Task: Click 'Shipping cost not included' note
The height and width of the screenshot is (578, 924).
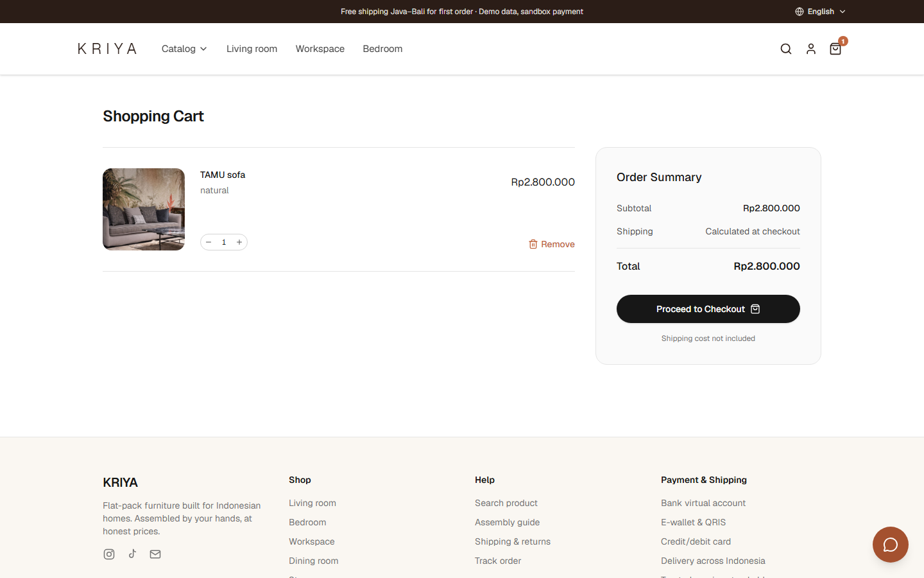Action: (708, 338)
